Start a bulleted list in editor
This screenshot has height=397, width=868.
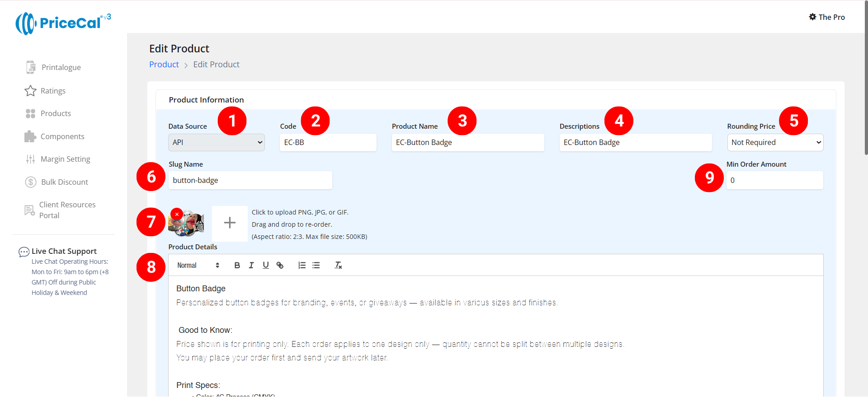click(x=316, y=266)
